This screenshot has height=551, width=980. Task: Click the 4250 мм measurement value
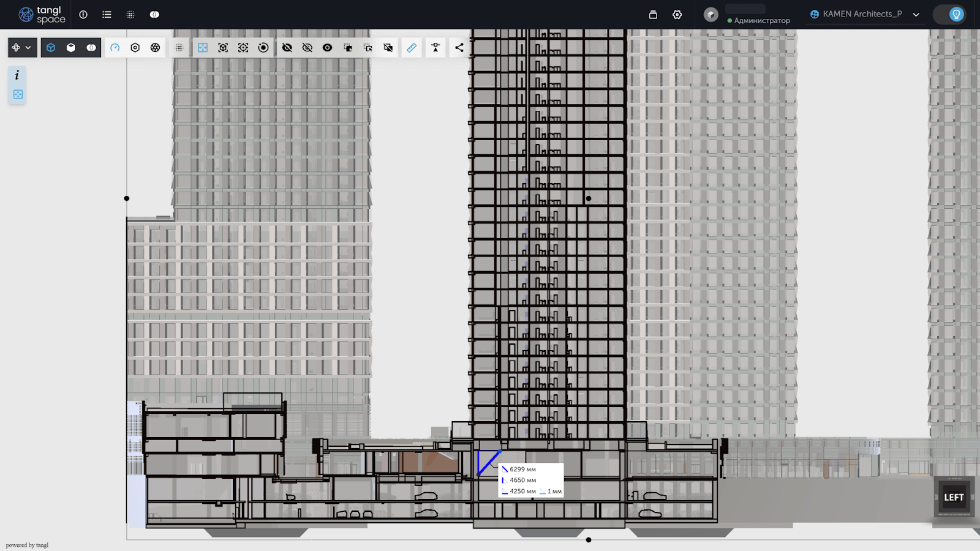(522, 492)
